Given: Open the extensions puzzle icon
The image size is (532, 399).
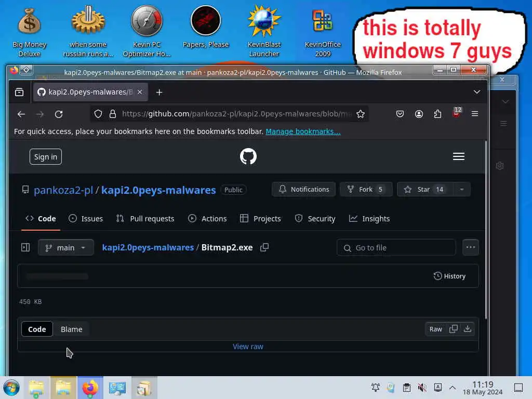Looking at the screenshot, I should pos(437,114).
